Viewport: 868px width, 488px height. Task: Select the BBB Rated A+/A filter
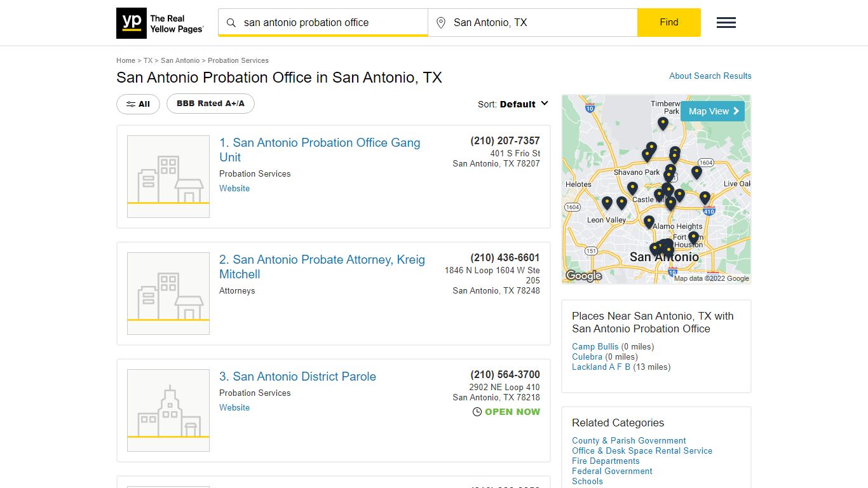(x=210, y=104)
